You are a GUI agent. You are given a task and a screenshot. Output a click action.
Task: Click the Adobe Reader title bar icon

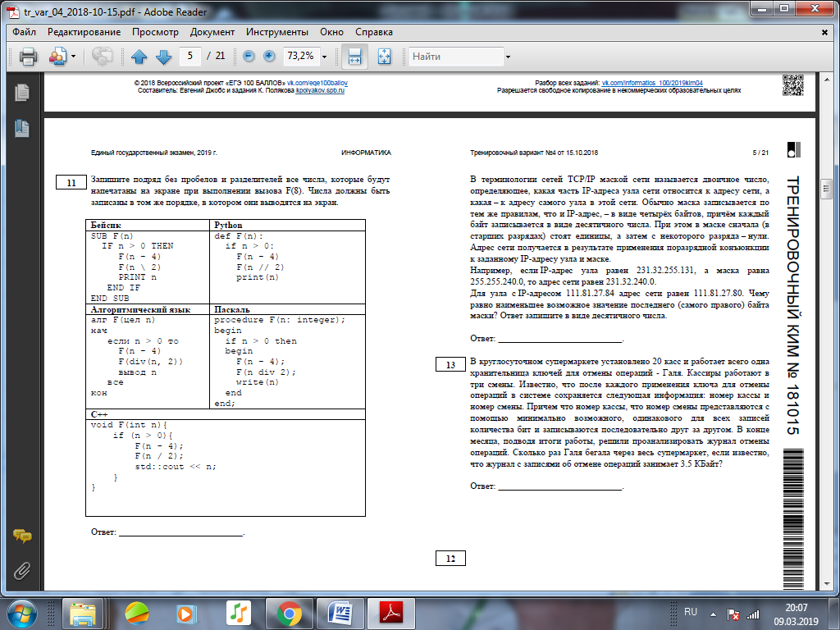click(x=13, y=11)
